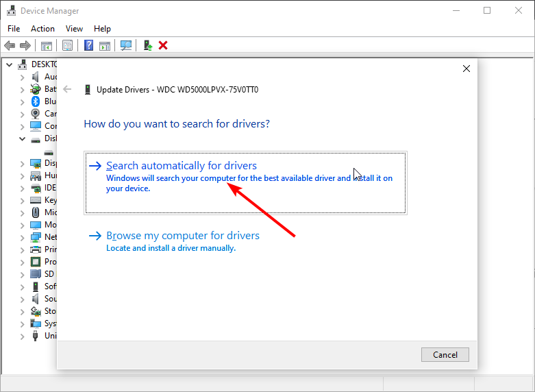Screen dimensions: 535x392
Task: Expand the SD host adapters chevron
Action: click(22, 275)
